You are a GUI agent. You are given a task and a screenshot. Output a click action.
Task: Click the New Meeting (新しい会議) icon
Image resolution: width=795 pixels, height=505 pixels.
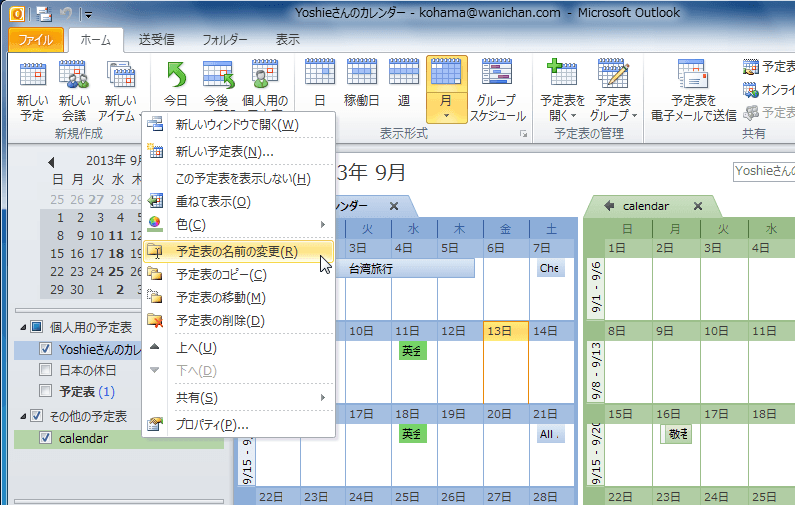pyautogui.click(x=74, y=75)
